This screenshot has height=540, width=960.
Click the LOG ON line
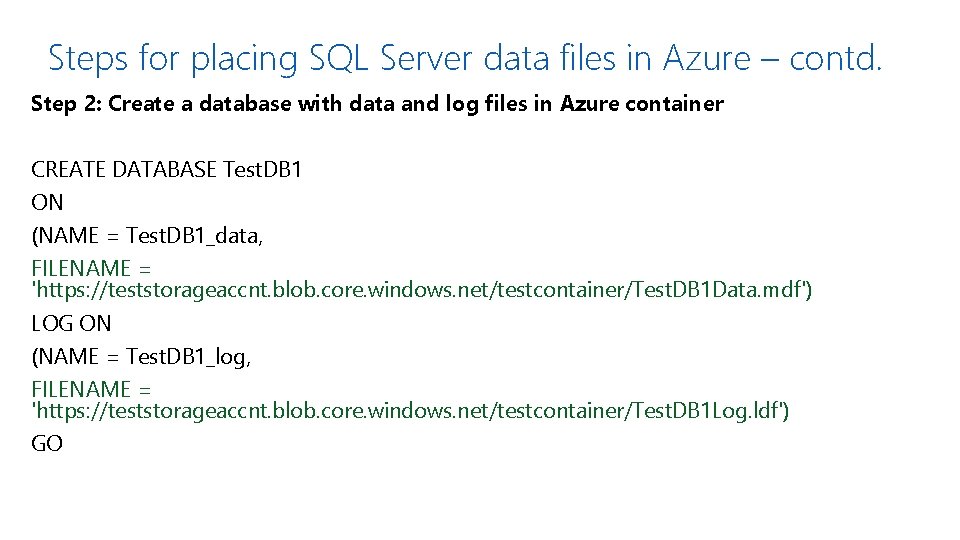72,323
